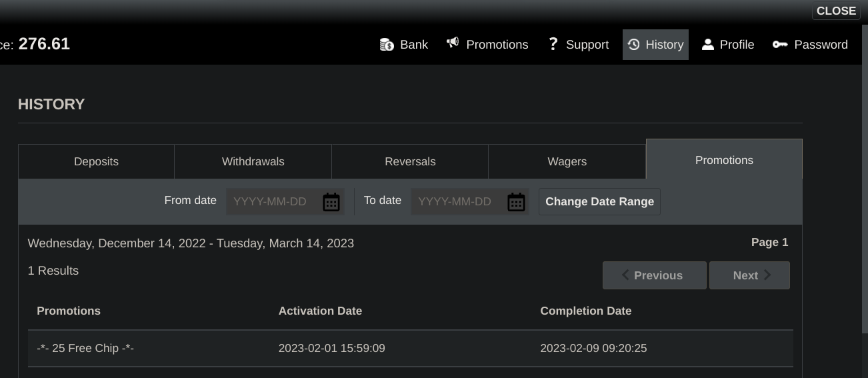
Task: Click the History clock icon
Action: click(x=633, y=45)
